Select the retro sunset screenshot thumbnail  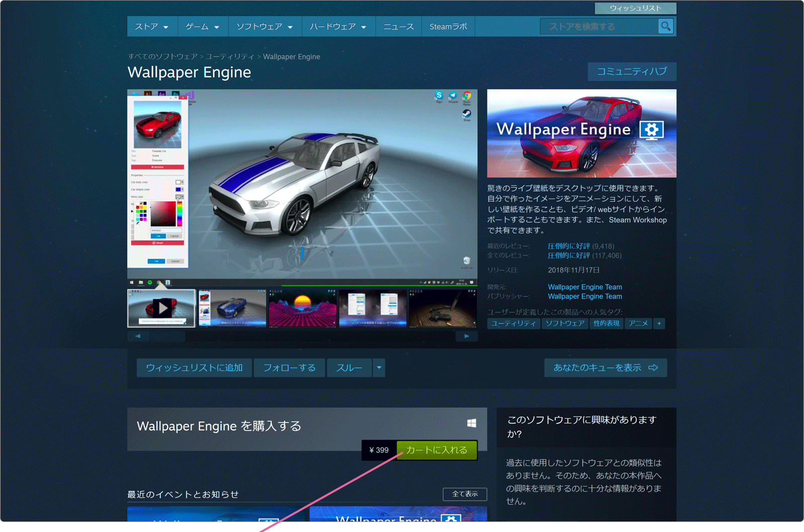click(x=303, y=308)
